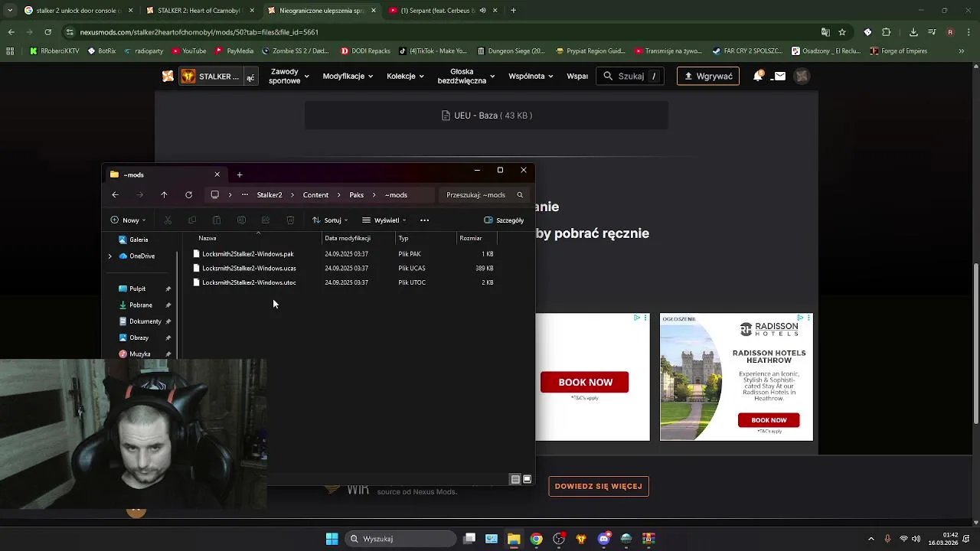This screenshot has height=551, width=980.
Task: Reload the Nexus Mods page
Action: pyautogui.click(x=47, y=32)
